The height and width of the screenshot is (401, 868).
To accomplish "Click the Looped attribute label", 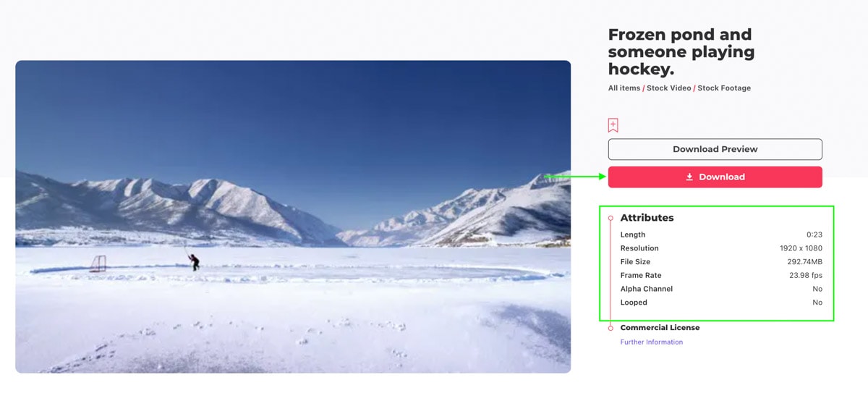I will pyautogui.click(x=634, y=303).
